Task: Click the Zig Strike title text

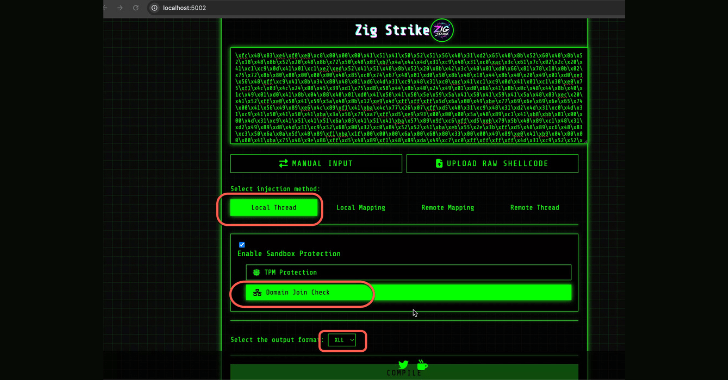Action: [392, 30]
